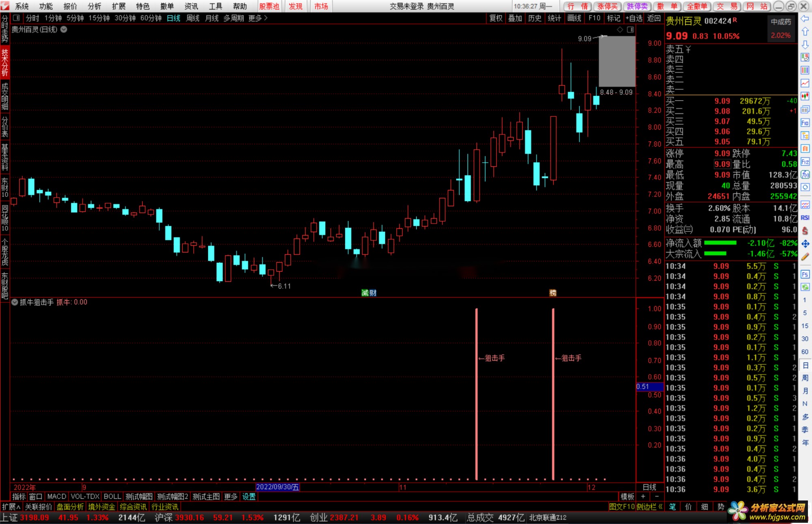Select 年 yearly period in right bar
Viewport: 812px width, 524px height.
pos(804,443)
